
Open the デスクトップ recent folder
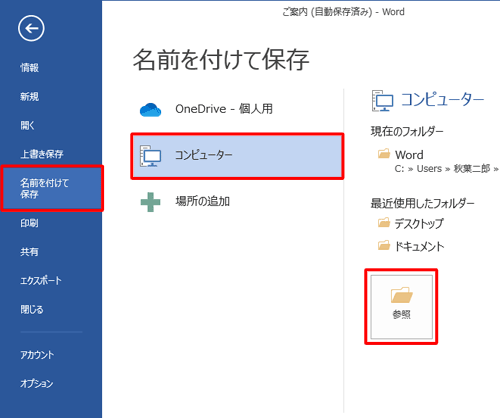(419, 223)
